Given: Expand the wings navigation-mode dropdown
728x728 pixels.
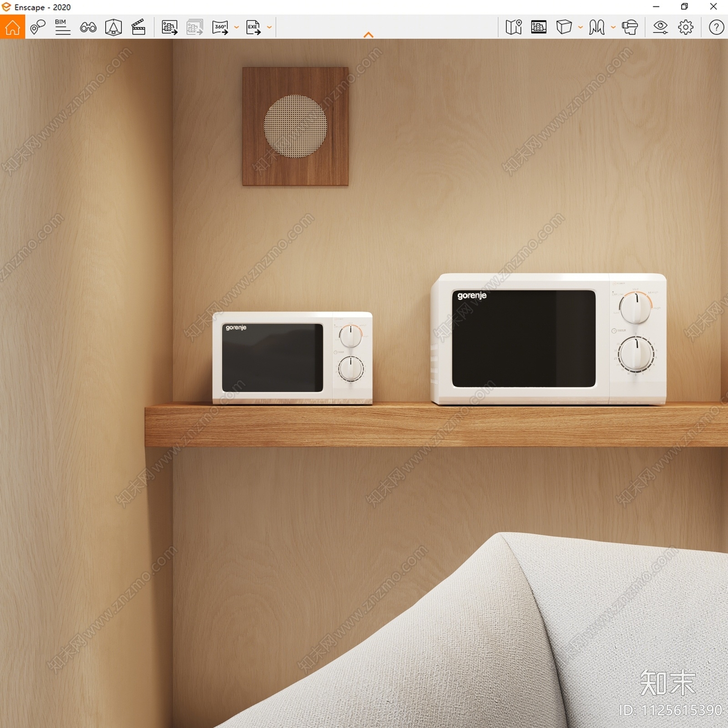Looking at the screenshot, I should click(x=613, y=27).
